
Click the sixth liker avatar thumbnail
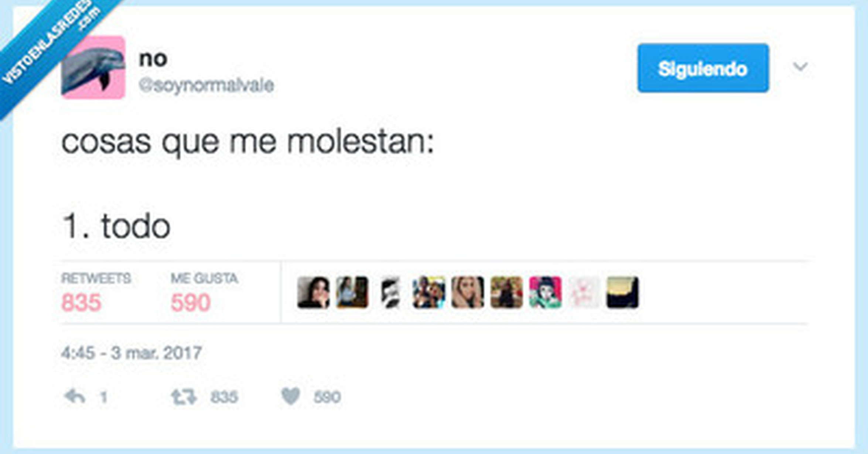[x=506, y=292]
